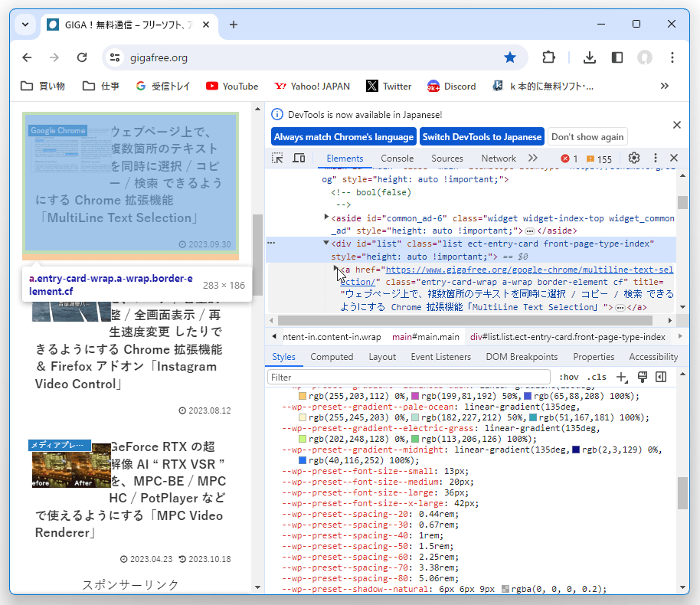
Task: Open DevTools customize three-dot menu
Action: click(x=655, y=158)
